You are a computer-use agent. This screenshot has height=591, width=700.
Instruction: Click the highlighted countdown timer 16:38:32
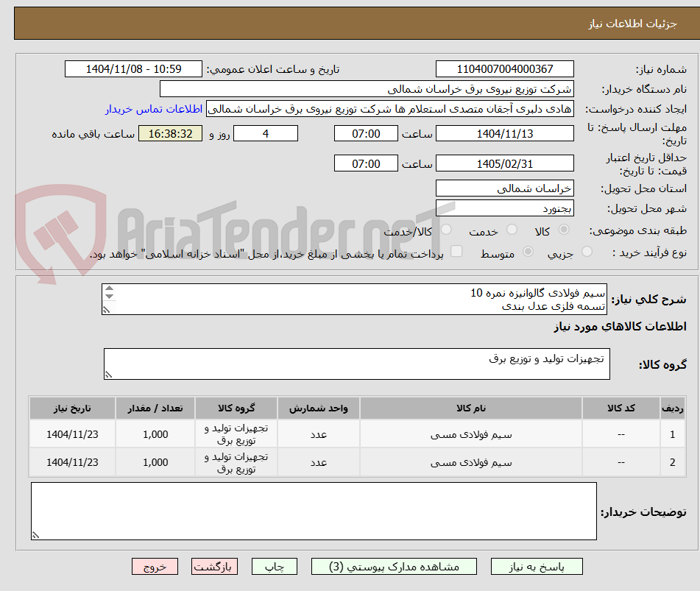click(x=169, y=135)
